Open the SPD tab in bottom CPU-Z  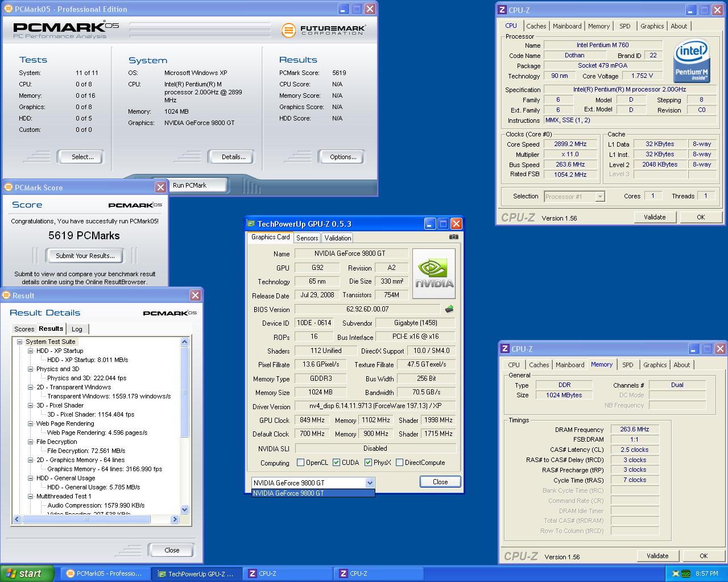tap(627, 365)
